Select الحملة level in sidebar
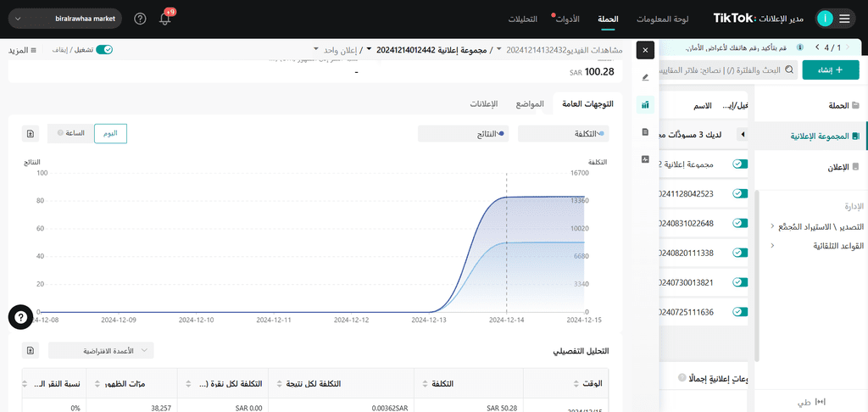868x412 pixels. (x=810, y=105)
